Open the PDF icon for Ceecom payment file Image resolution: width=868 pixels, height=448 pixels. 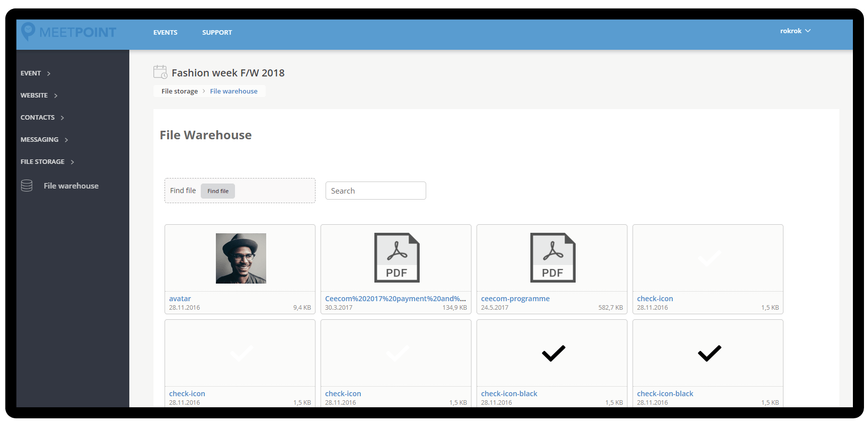pos(397,257)
